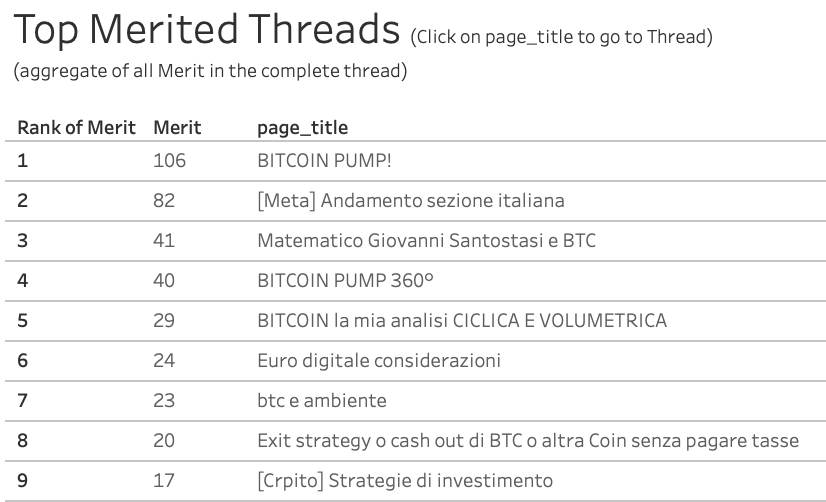
Task: Open [Meta] Andamento sezione italiana thread
Action: (x=410, y=201)
